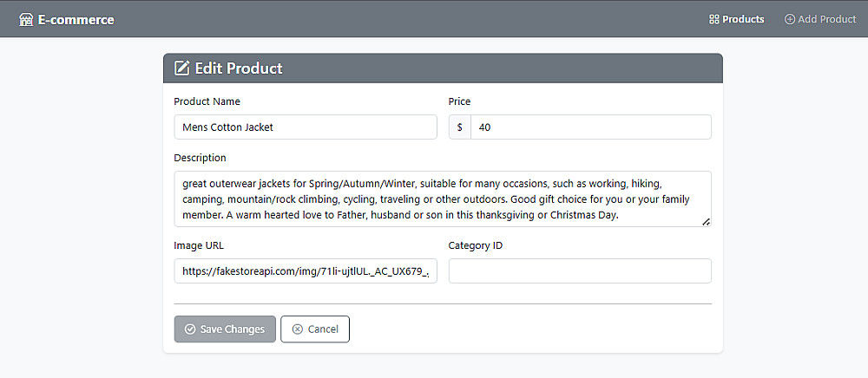The height and width of the screenshot is (378, 868).
Task: Grab the description textarea resize handle
Action: coord(706,222)
